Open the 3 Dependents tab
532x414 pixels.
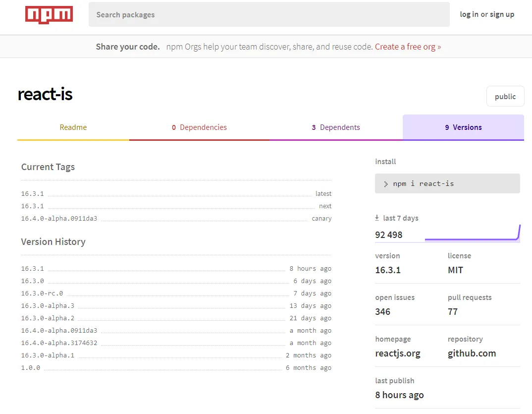click(336, 127)
